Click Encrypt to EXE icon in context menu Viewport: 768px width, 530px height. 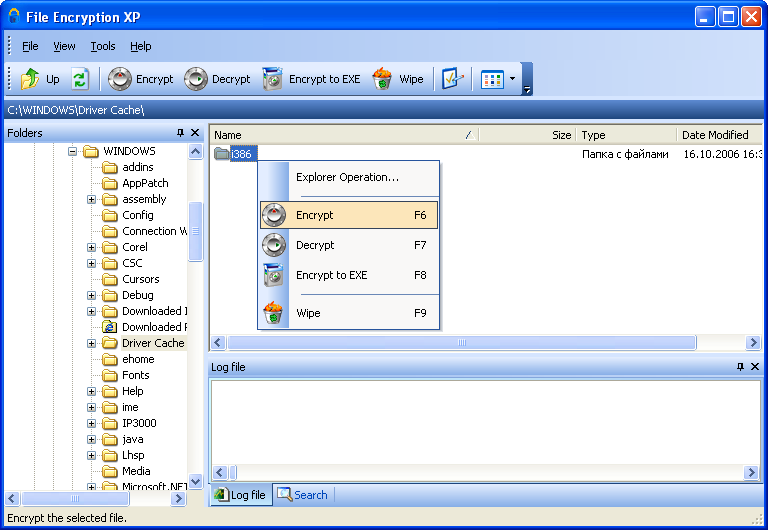click(x=273, y=275)
